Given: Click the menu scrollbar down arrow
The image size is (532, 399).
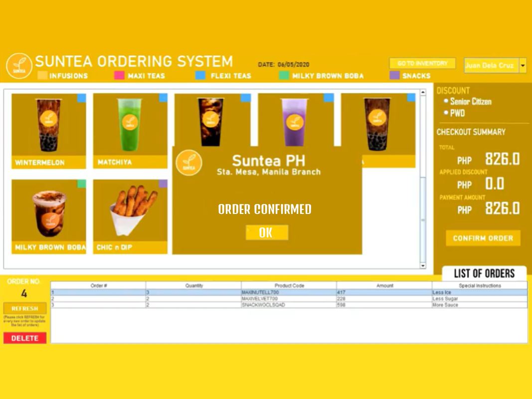Looking at the screenshot, I should click(x=423, y=266).
